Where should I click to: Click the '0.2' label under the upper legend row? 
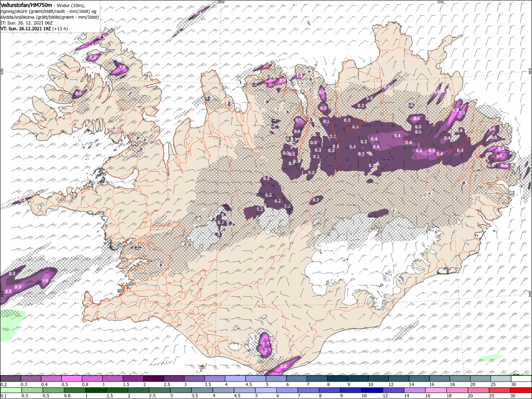3,384
